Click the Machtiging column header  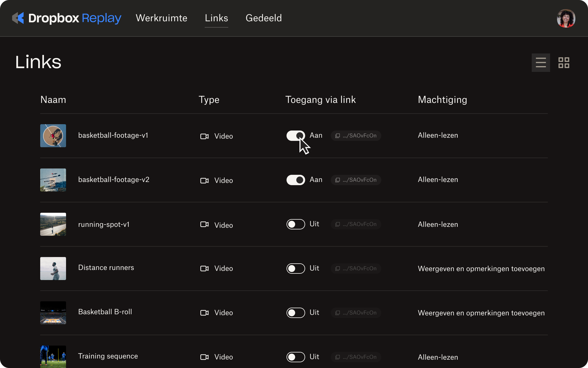tap(442, 100)
